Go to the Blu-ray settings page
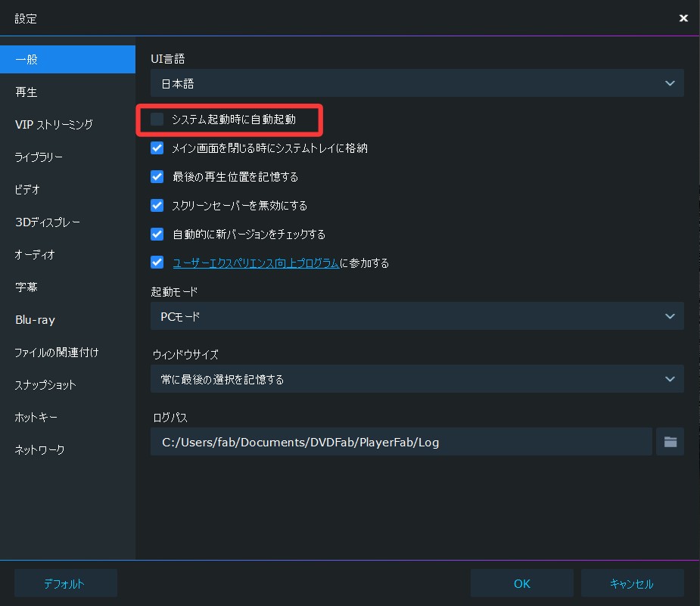 (35, 320)
